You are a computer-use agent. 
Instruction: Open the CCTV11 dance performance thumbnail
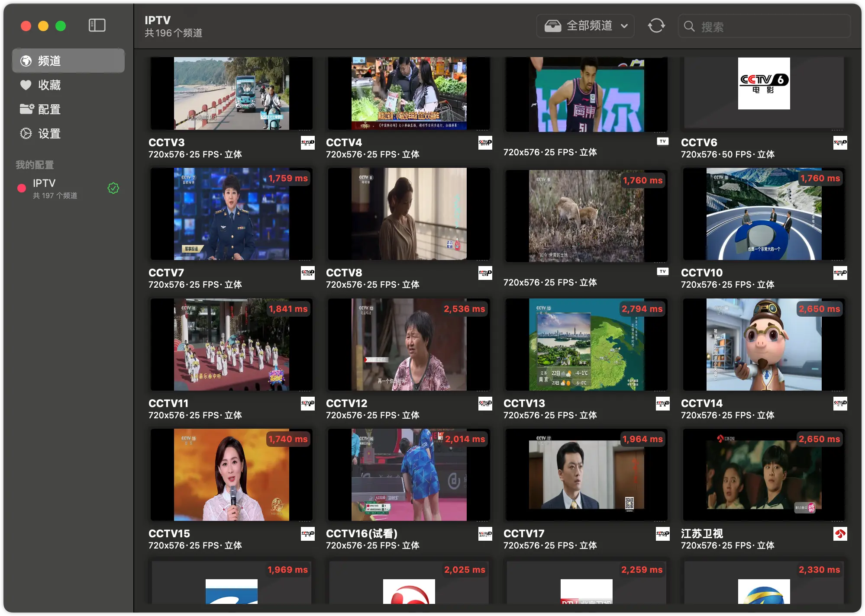[232, 345]
